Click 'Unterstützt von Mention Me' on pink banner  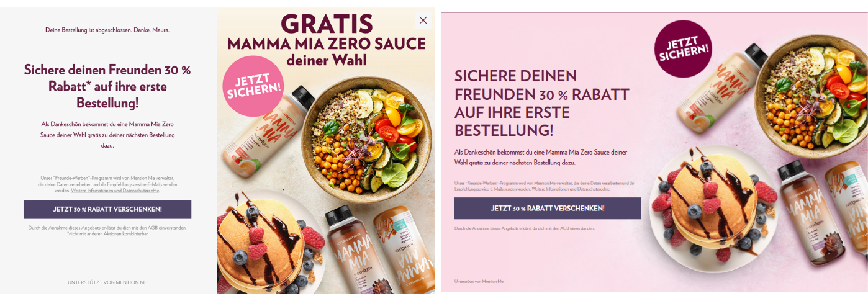point(479,281)
